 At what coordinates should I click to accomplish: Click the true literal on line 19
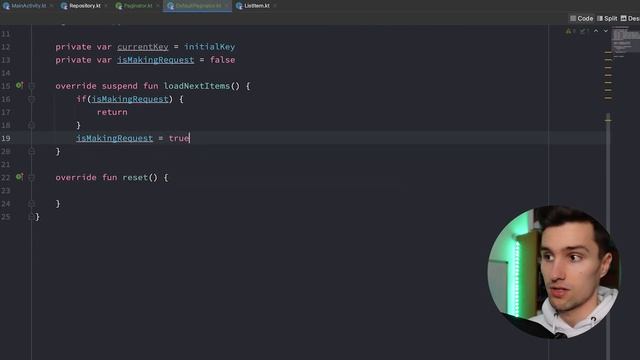(179, 138)
